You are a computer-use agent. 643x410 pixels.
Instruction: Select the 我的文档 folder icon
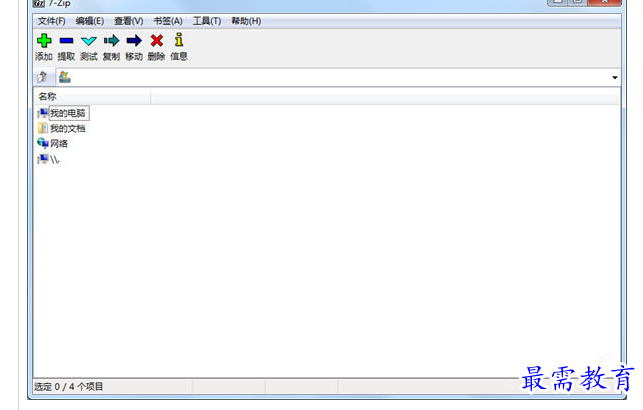click(43, 128)
